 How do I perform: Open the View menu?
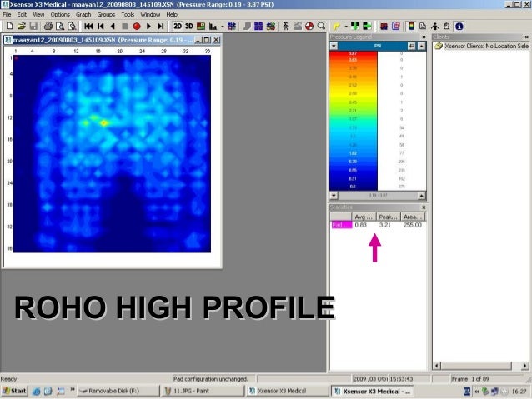pos(38,14)
